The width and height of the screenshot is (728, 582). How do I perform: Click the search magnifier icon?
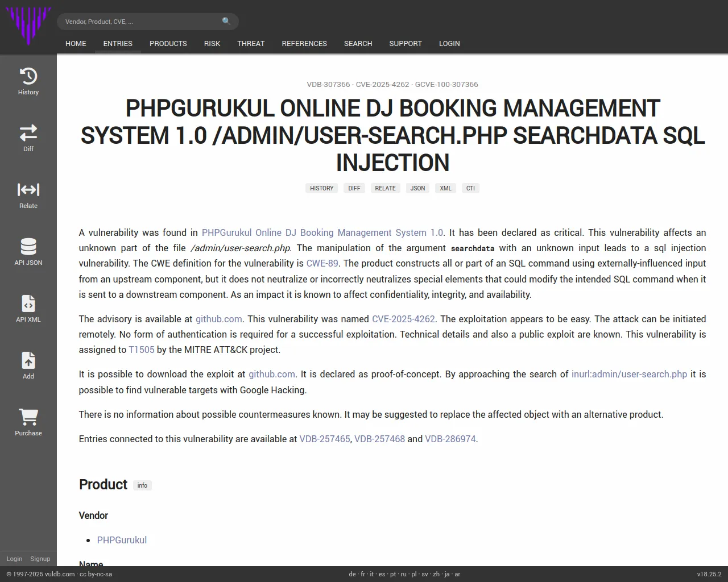click(226, 22)
